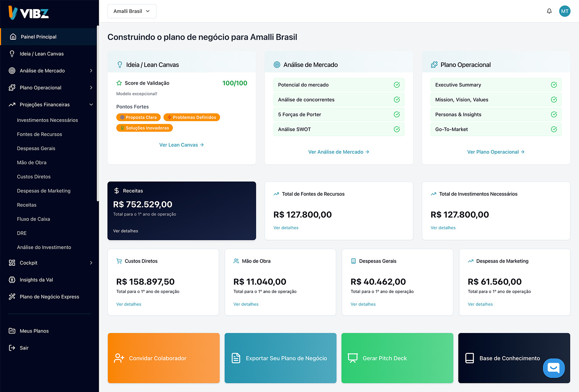Click the check mark on Personas & Insights
The height and width of the screenshot is (392, 579).
tap(554, 114)
